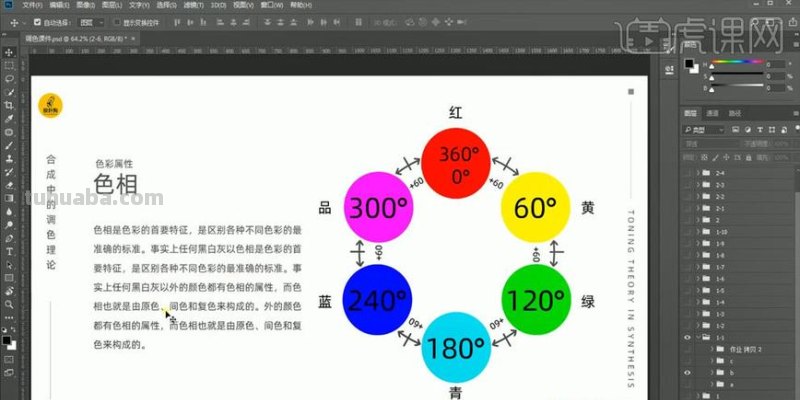Viewport: 800px width, 400px height.
Task: Show the 作业 拷贝 2 group visibility box
Action: click(687, 349)
